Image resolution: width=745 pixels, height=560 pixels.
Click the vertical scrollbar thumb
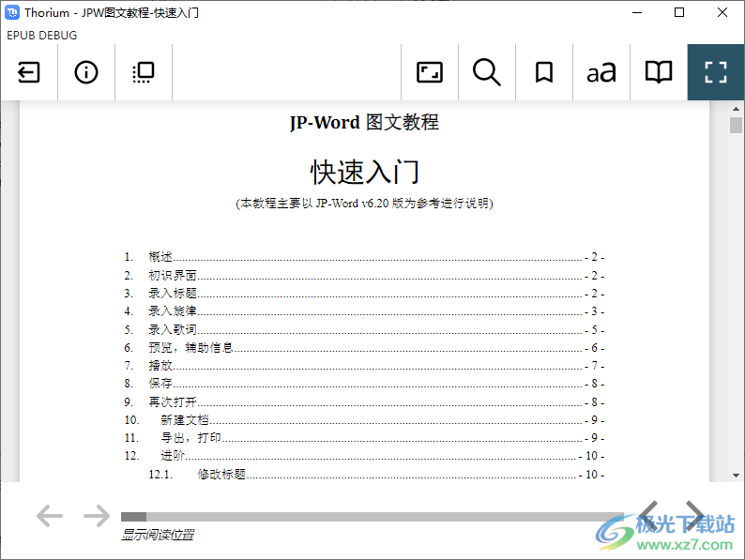736,125
